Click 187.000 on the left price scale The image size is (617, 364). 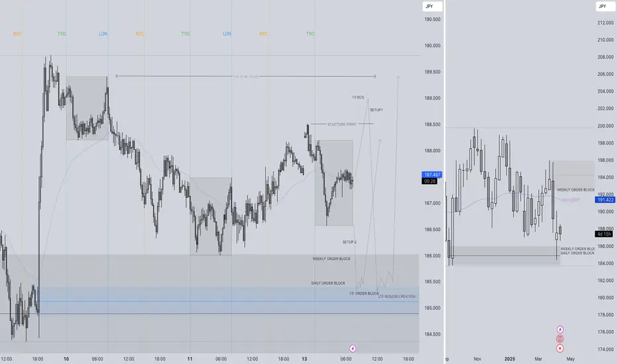pos(432,203)
